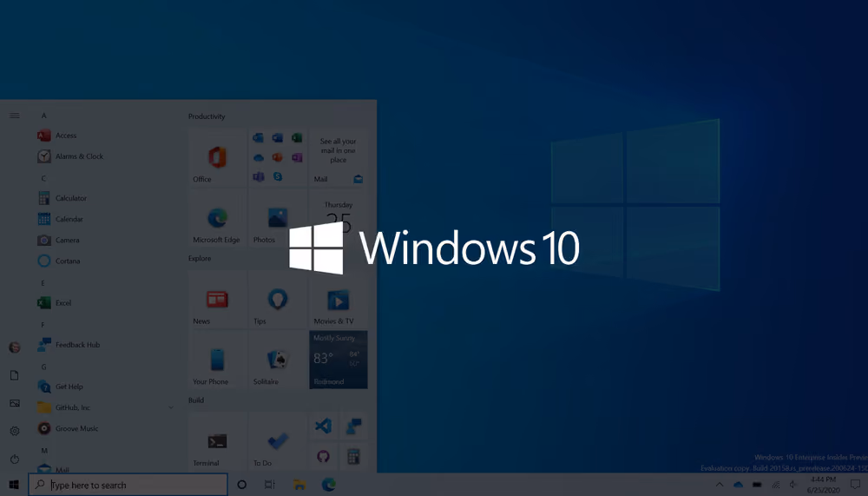Open the Action Center notifications
The height and width of the screenshot is (496, 868).
pos(855,485)
